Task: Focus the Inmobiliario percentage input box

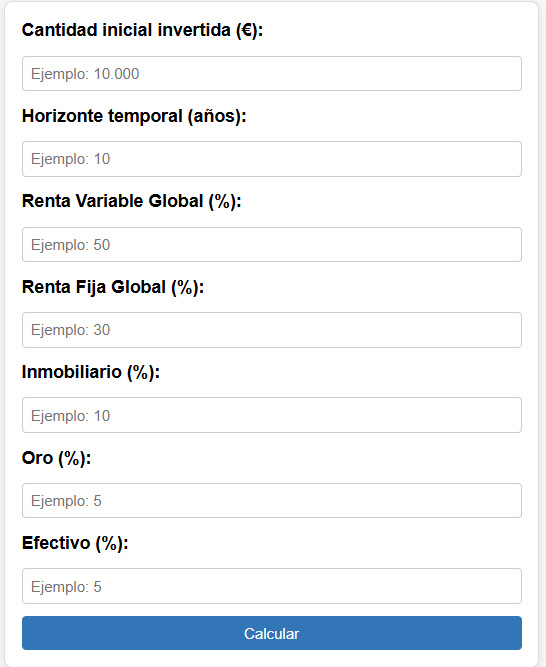Action: point(272,415)
